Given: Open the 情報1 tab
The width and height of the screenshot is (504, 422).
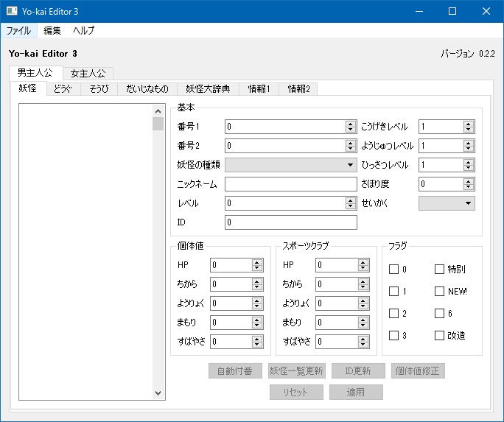Looking at the screenshot, I should coord(259,89).
